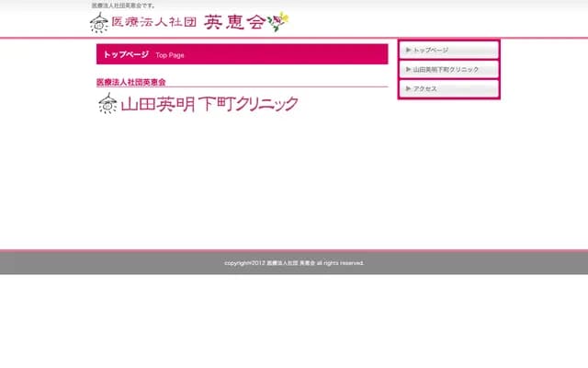Click the arrow icon beside the アクセス sidebar item
Viewport: 588px width, 368px height.
(x=408, y=88)
